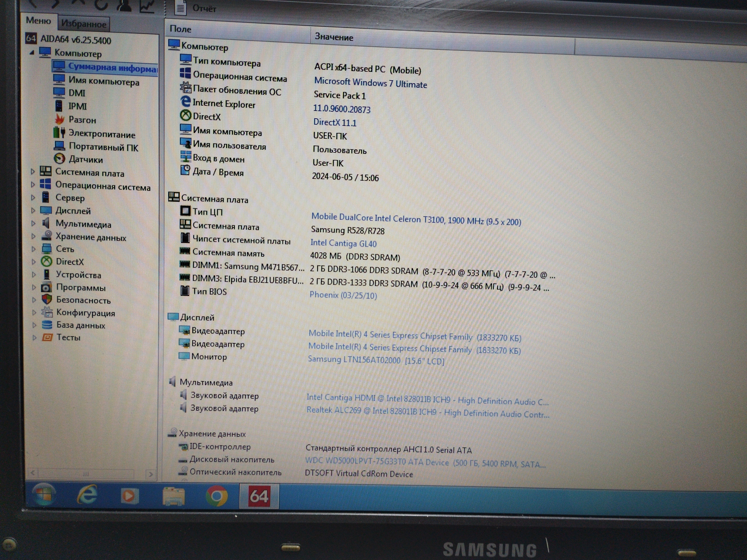Click the База данных icon
The image size is (747, 560).
pyautogui.click(x=47, y=325)
